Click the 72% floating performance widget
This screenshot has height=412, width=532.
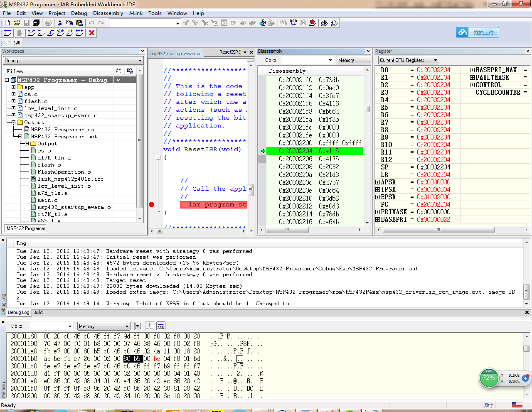(489, 378)
